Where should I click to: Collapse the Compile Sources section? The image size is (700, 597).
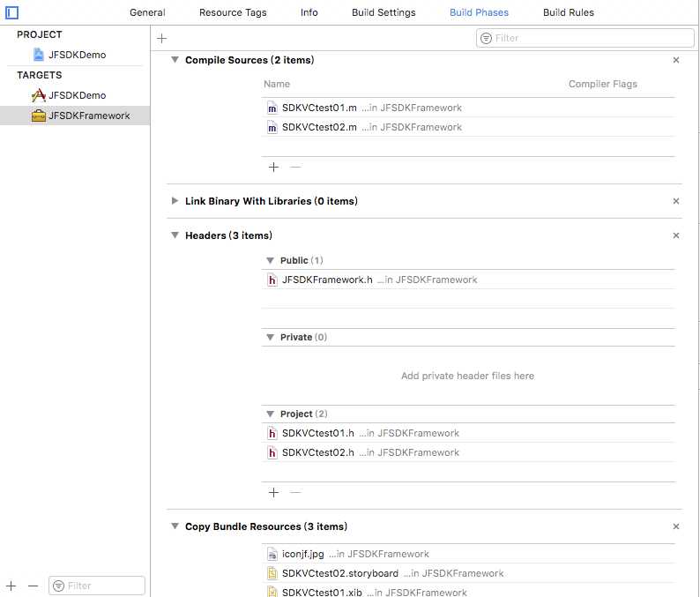[x=175, y=60]
